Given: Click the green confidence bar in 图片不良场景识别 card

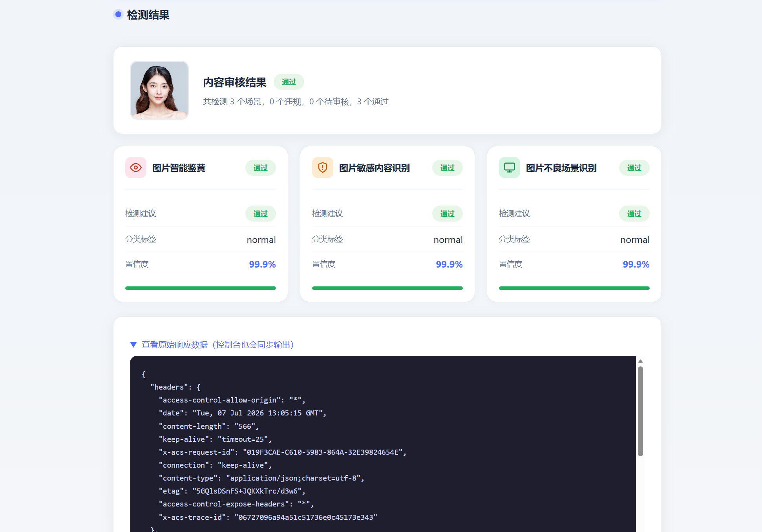Looking at the screenshot, I should (x=574, y=288).
